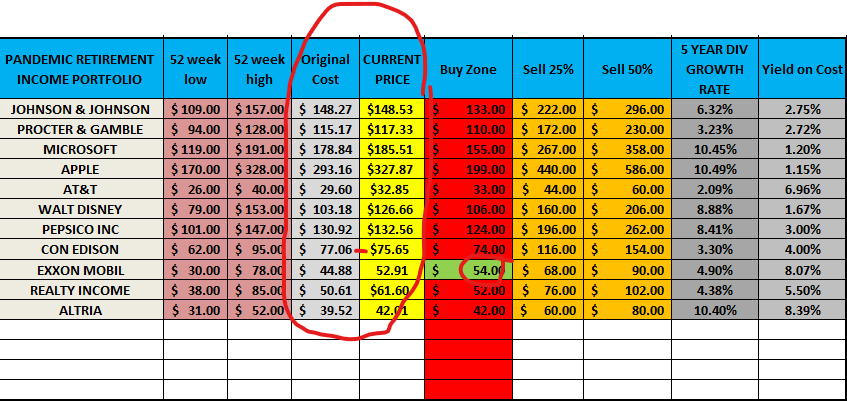
Task: Click AT&T yield on cost 6.96%
Action: click(803, 190)
